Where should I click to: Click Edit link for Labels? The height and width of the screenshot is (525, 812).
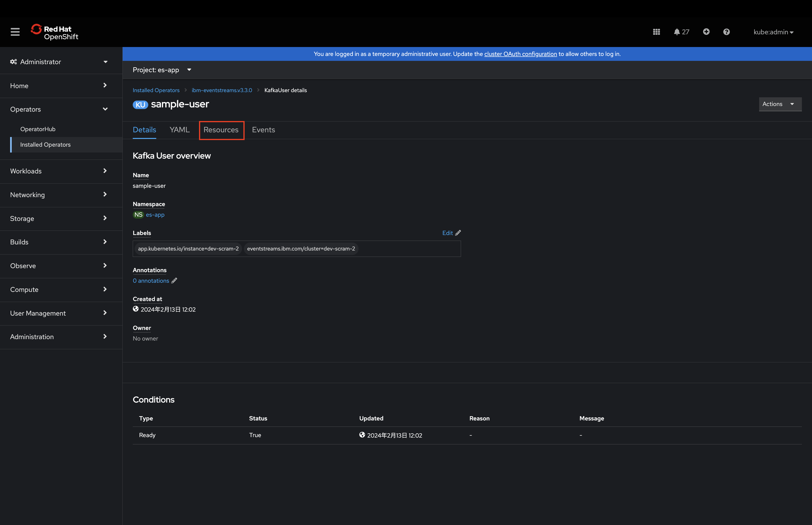tap(451, 233)
